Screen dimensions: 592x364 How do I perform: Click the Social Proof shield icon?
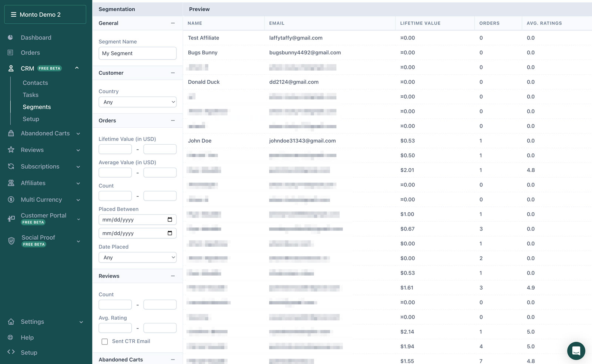point(11,241)
